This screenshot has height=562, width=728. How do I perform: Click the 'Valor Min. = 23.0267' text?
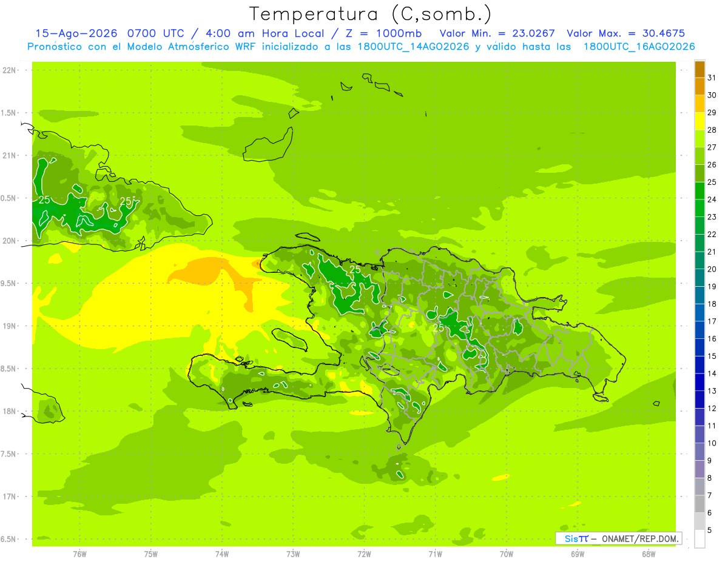(x=497, y=33)
